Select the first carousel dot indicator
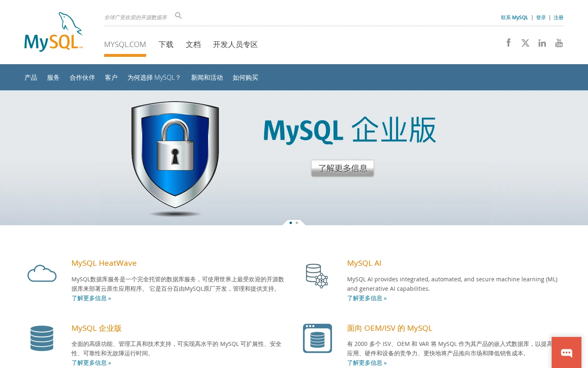Image resolution: width=588 pixels, height=368 pixels. [291, 223]
